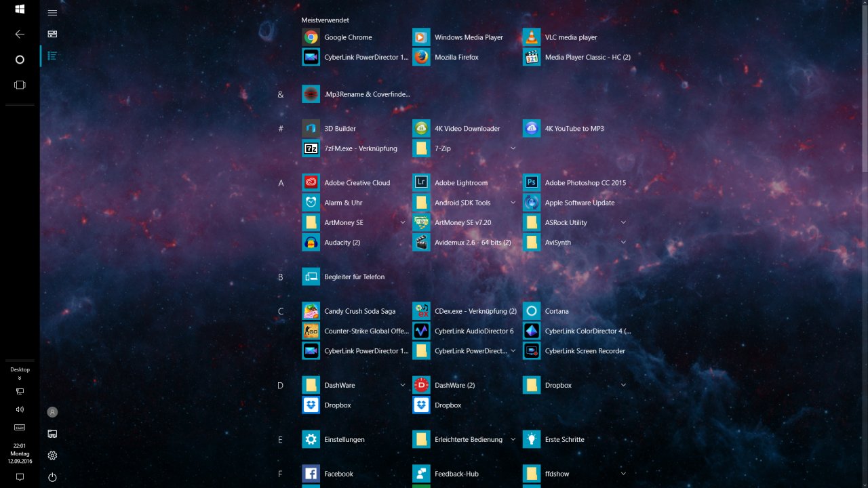Open Settings gear in Start sidebar
The width and height of the screenshot is (868, 488).
pos(52,455)
